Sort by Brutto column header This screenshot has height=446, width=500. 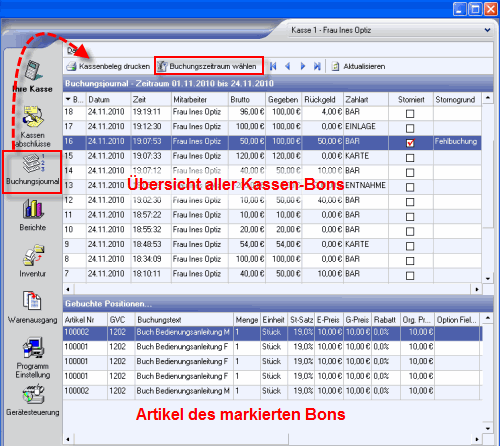tap(247, 99)
